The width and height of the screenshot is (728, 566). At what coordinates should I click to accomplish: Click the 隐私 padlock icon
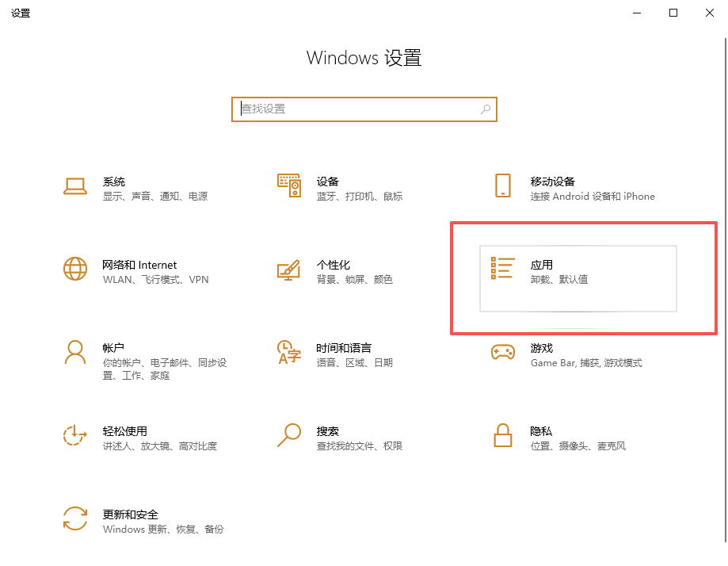[x=503, y=435]
